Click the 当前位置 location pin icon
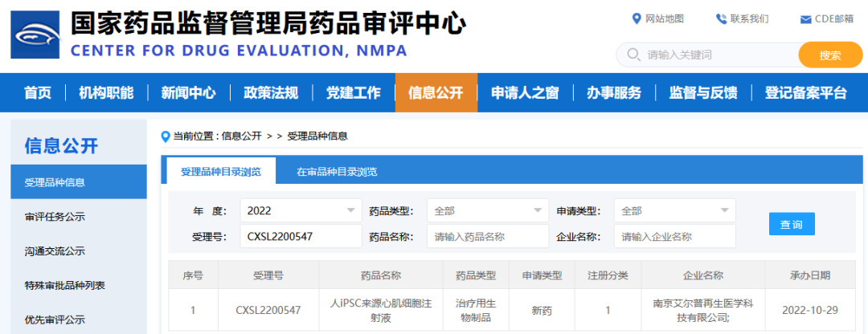868x334 pixels. tap(165, 136)
